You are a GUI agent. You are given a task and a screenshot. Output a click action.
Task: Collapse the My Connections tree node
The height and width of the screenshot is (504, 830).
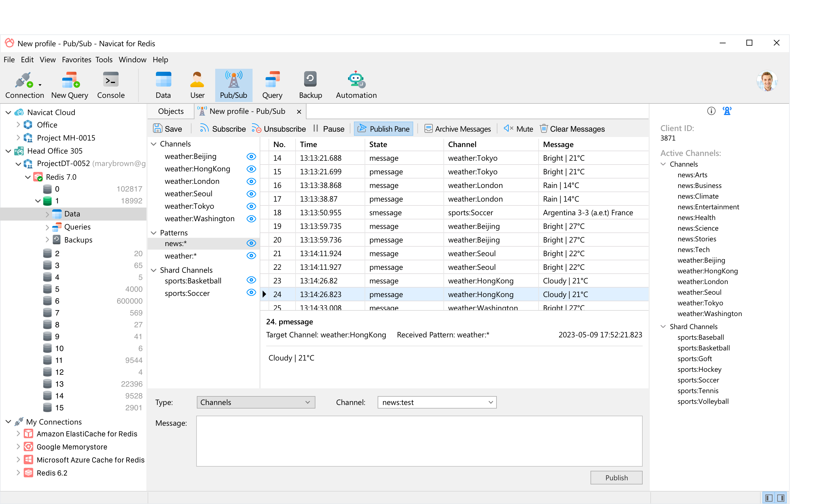point(8,422)
